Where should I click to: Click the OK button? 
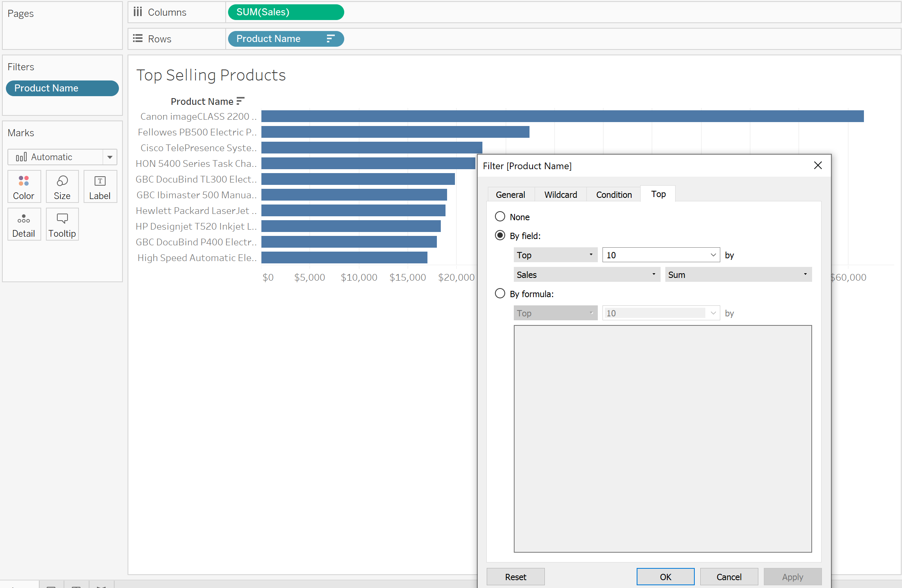pyautogui.click(x=665, y=577)
